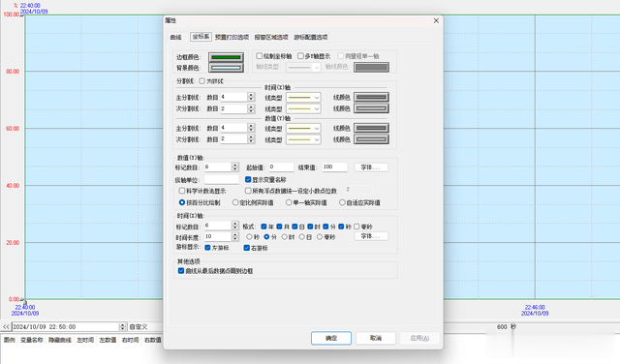620x364 pixels.
Task: Uncheck the 年 format checkbox
Action: pyautogui.click(x=263, y=227)
